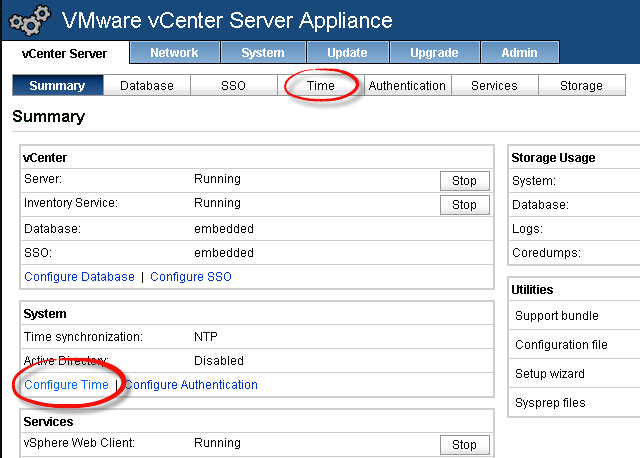Click the Summary page heading
This screenshot has width=640, height=458.
(49, 117)
